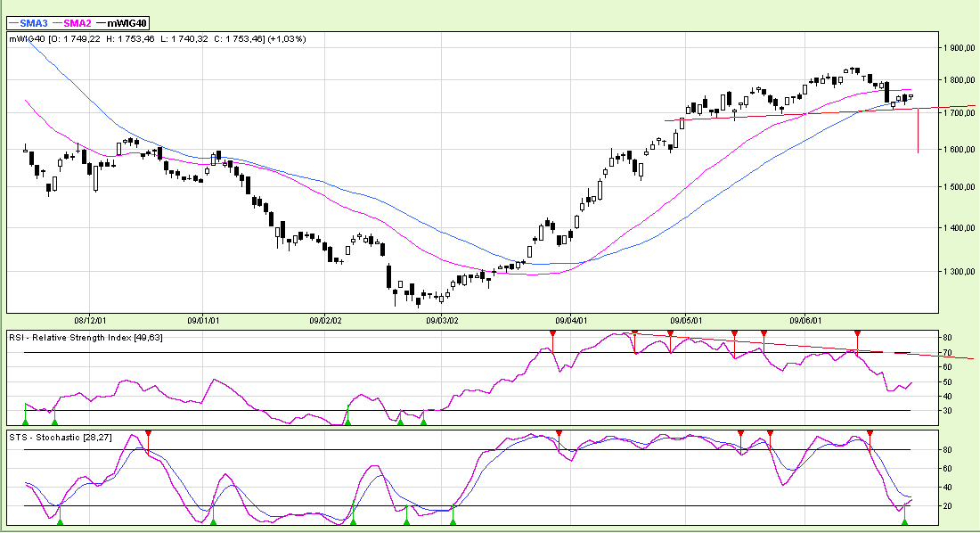Click the Stochastic green arrow below 09/01/01
980x533 pixels.
point(214,521)
